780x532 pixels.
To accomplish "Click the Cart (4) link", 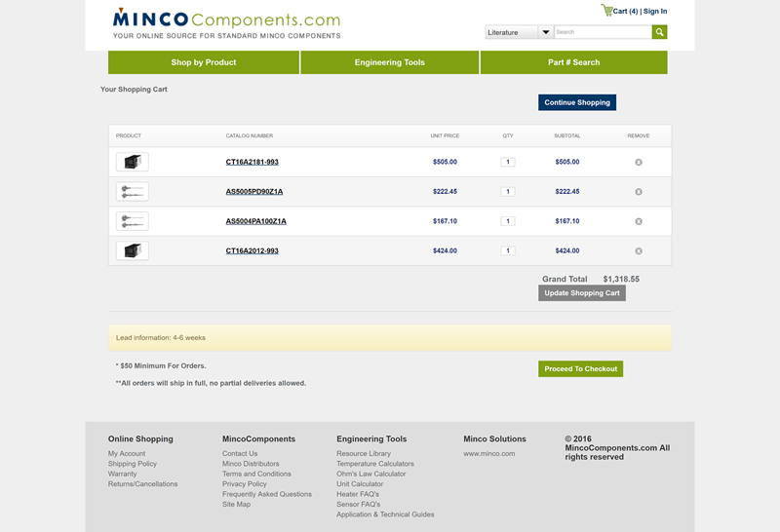I will (625, 11).
